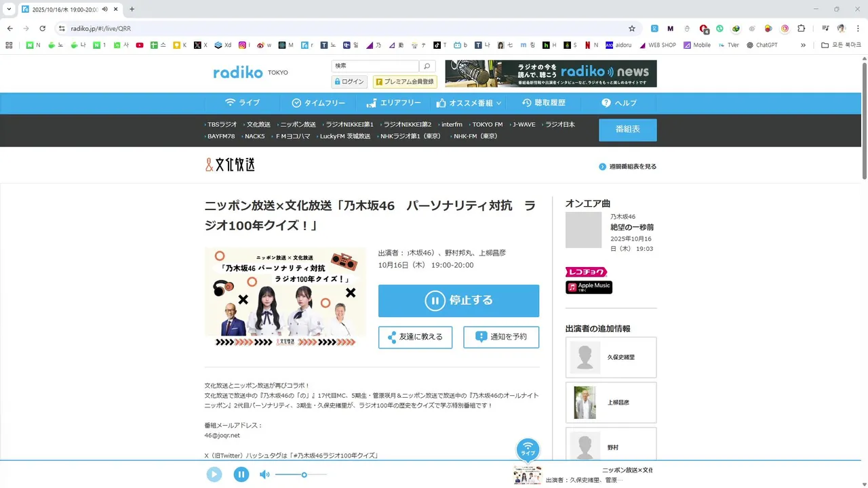
Task: Reserve a notification with 通知を予約
Action: click(501, 337)
